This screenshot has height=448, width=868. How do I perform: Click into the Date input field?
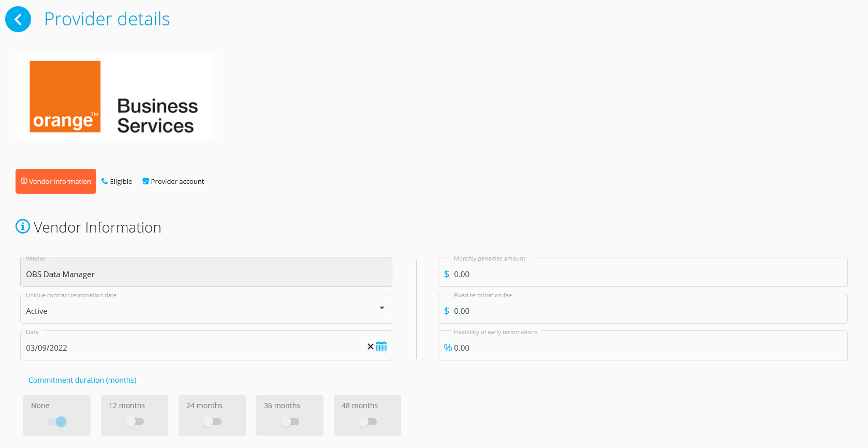click(x=192, y=348)
